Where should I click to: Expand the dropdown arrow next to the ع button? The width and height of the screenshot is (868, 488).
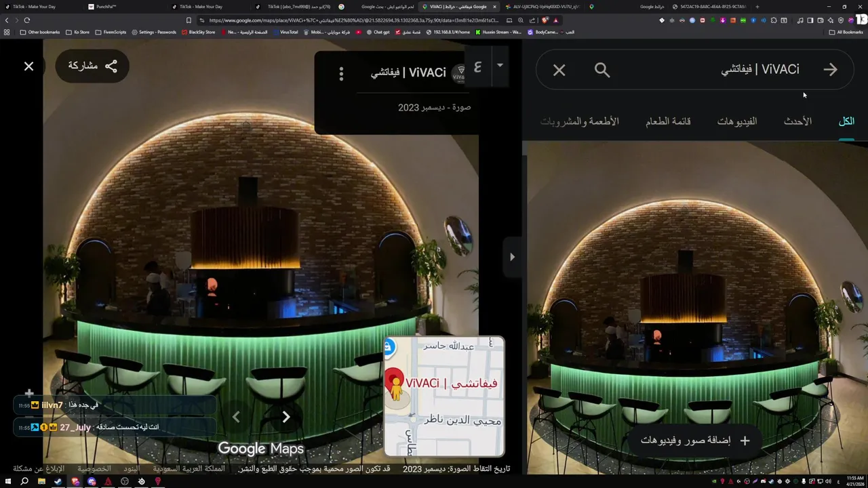pyautogui.click(x=500, y=66)
